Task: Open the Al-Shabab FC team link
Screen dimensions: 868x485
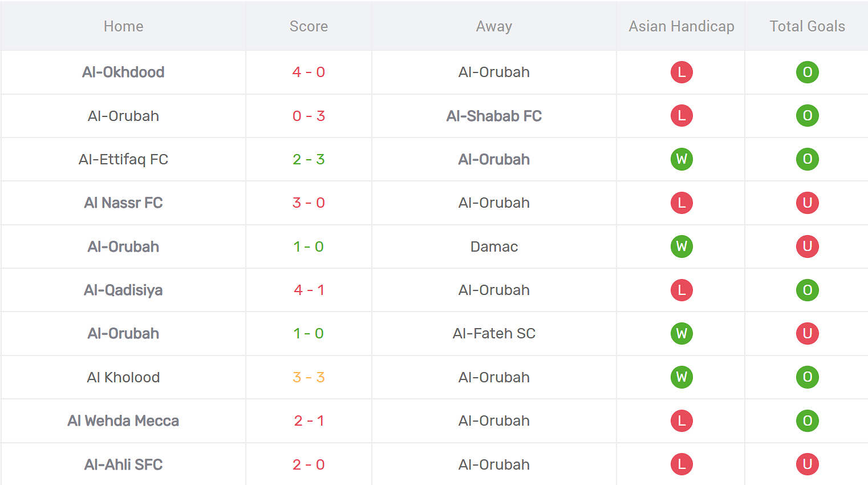Action: coord(494,116)
